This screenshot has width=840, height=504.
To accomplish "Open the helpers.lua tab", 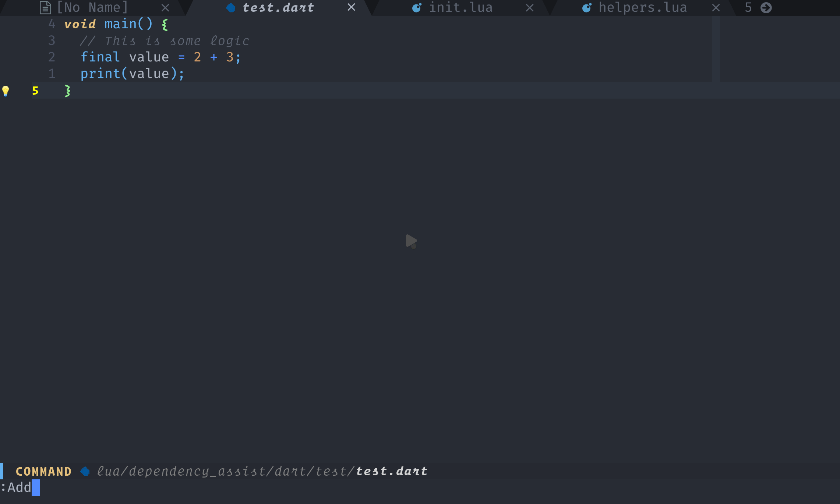I will click(642, 8).
